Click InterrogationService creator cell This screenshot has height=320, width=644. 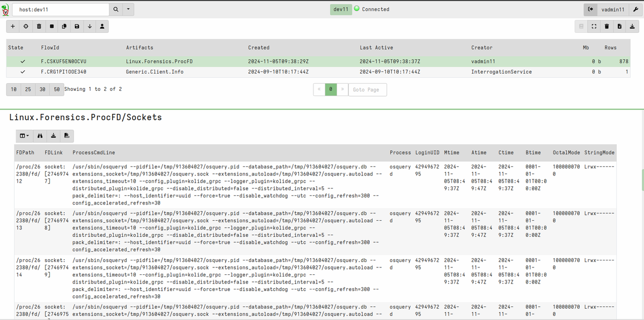coord(501,71)
